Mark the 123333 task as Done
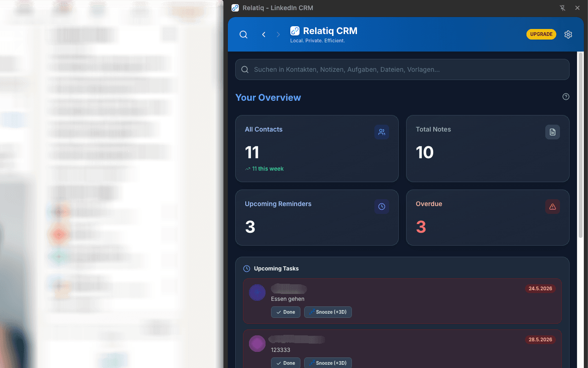 coord(286,363)
